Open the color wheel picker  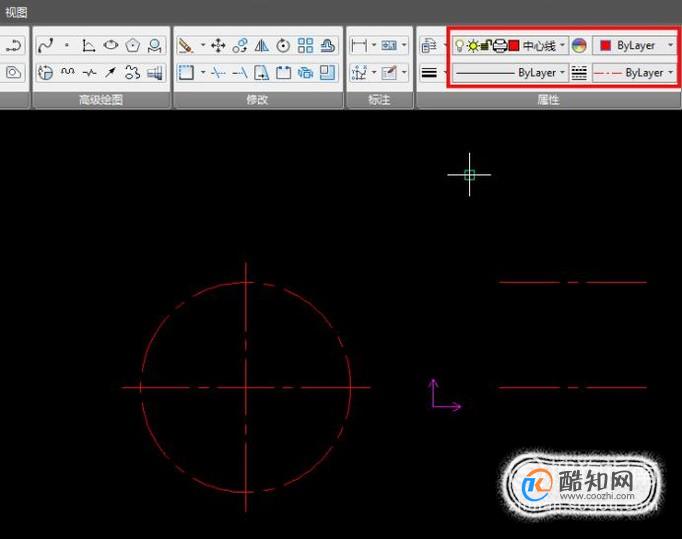pos(579,45)
